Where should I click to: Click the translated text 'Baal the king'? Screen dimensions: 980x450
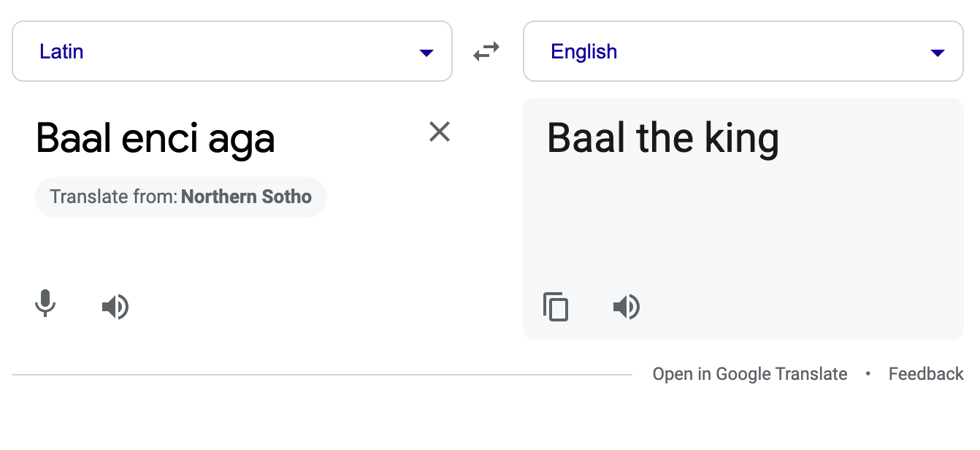(662, 138)
